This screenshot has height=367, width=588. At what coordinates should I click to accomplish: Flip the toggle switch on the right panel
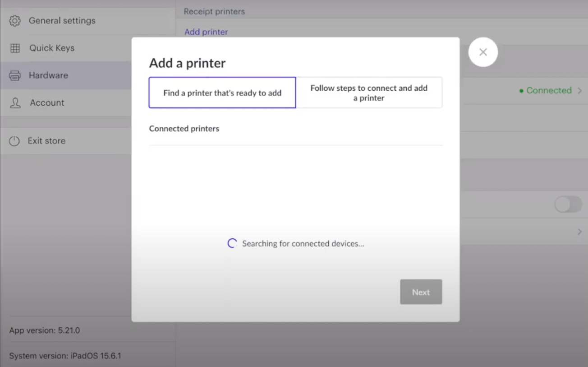point(568,204)
